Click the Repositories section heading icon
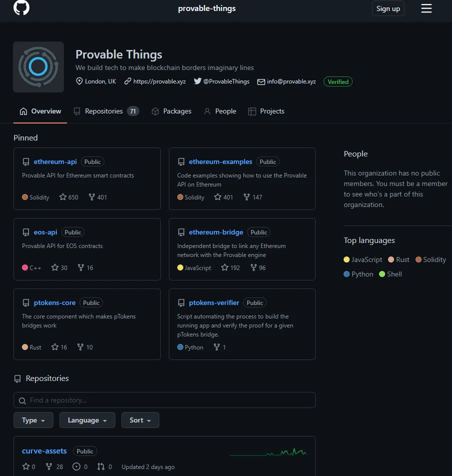This screenshot has width=452, height=476. tap(17, 378)
